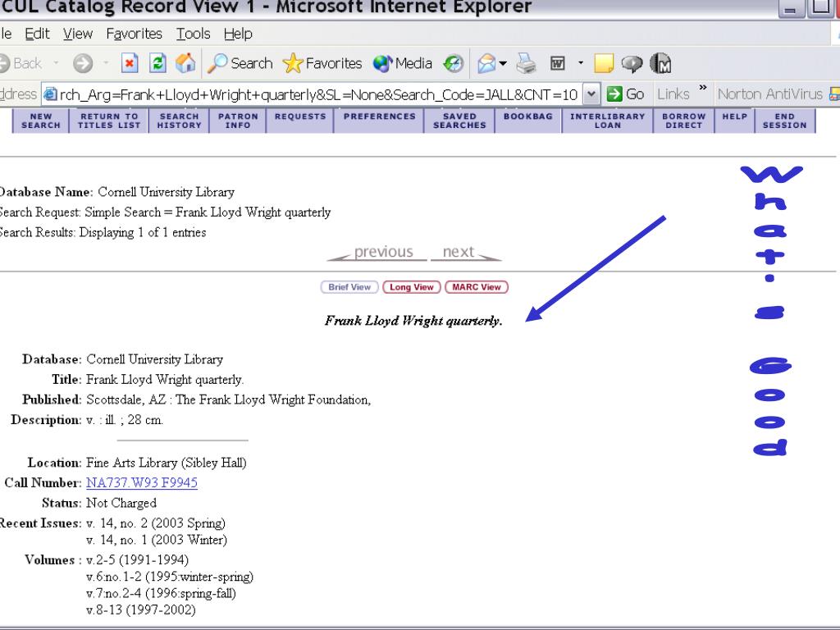Open the Tools menu
This screenshot has height=630, width=840.
click(x=194, y=34)
